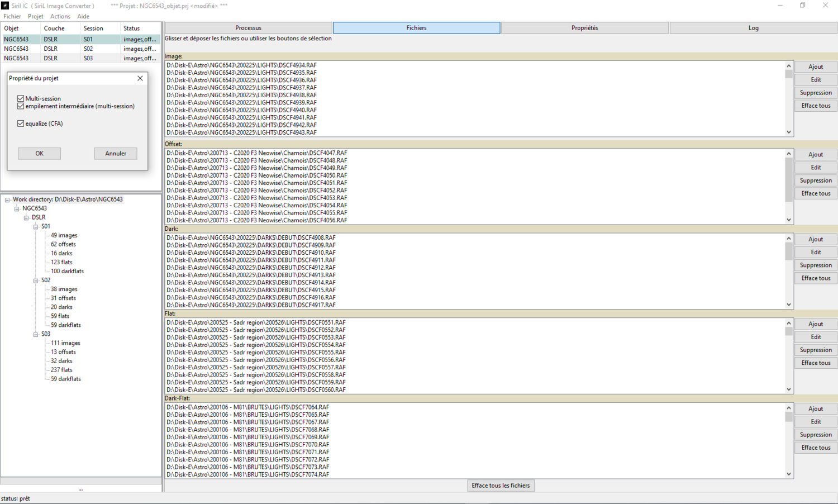Collapse the NGC6543 tree node
Viewport: 838px width, 504px height.
[x=17, y=208]
